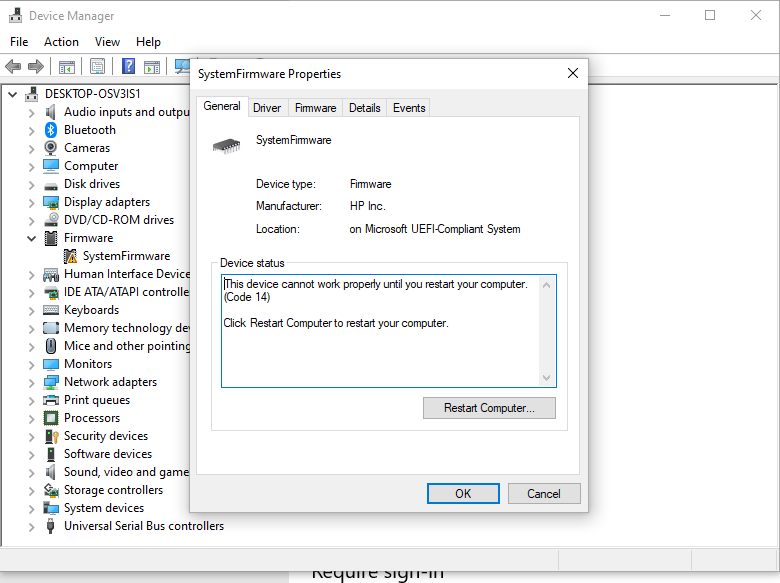Expand the Bluetooth node
The image size is (780, 583).
(x=31, y=131)
